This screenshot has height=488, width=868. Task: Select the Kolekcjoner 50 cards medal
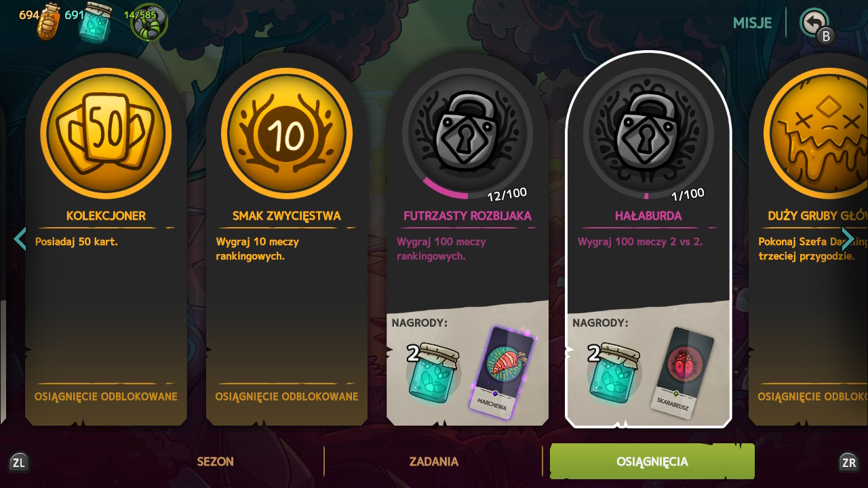(106, 133)
